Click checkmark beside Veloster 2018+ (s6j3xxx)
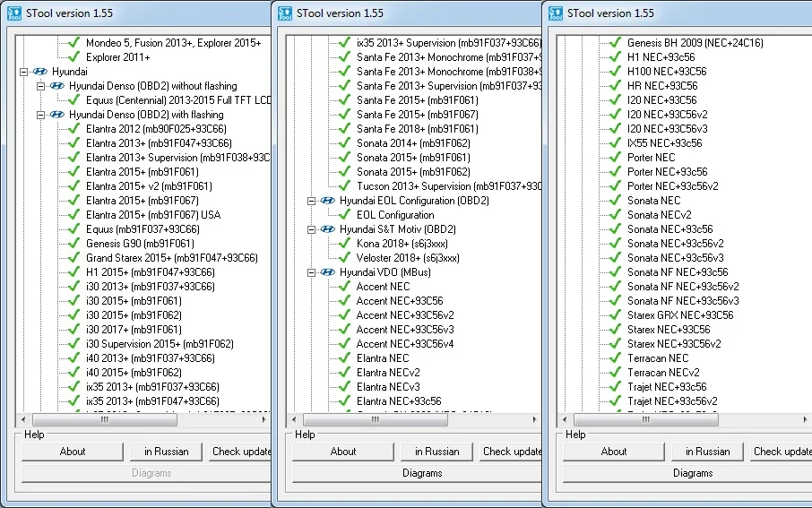The image size is (812, 508). [345, 257]
